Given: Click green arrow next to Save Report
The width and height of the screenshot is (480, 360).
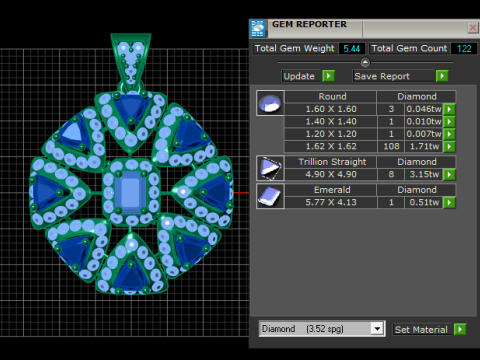Looking at the screenshot, I should (442, 76).
